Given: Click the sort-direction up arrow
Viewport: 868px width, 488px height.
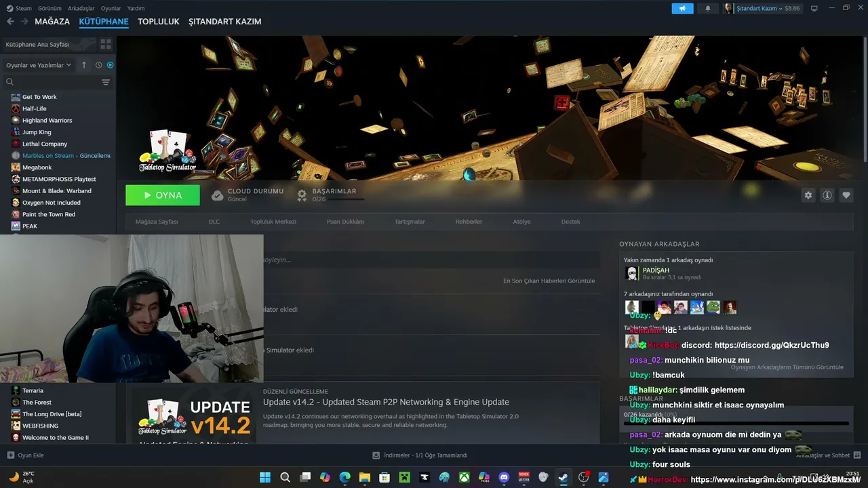Looking at the screenshot, I should click(x=84, y=65).
